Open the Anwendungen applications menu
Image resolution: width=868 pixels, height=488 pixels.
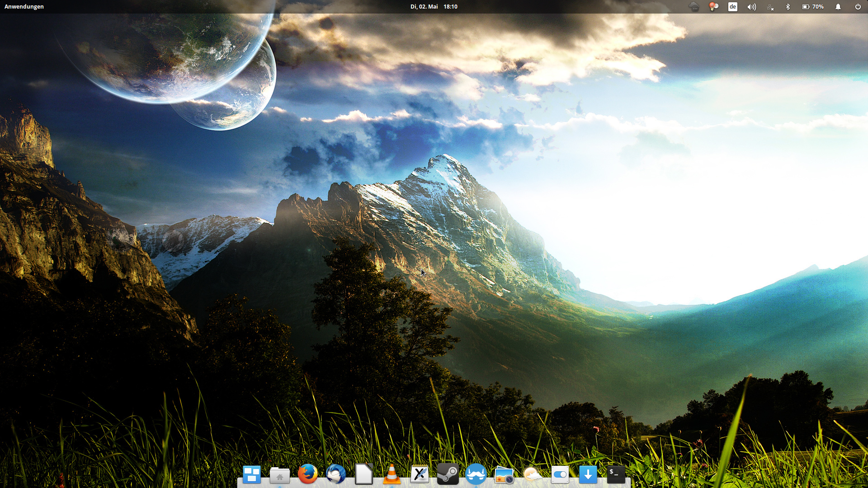[24, 7]
